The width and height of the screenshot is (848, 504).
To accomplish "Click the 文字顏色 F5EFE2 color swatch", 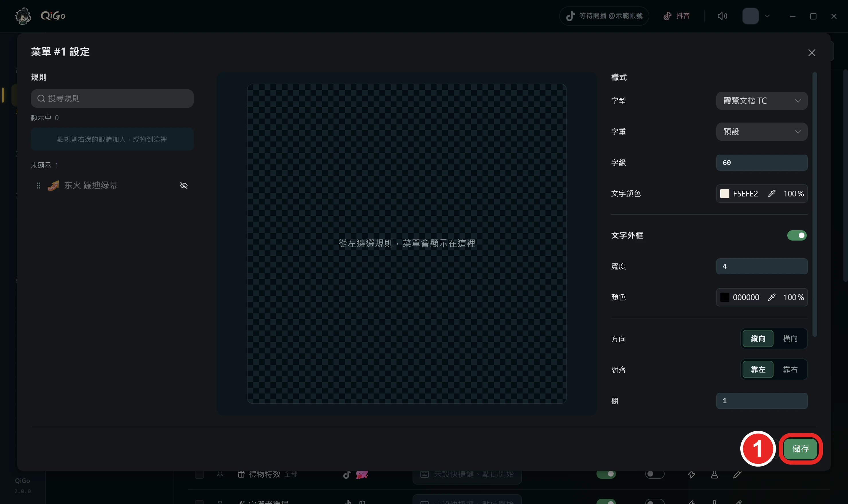I will 724,194.
